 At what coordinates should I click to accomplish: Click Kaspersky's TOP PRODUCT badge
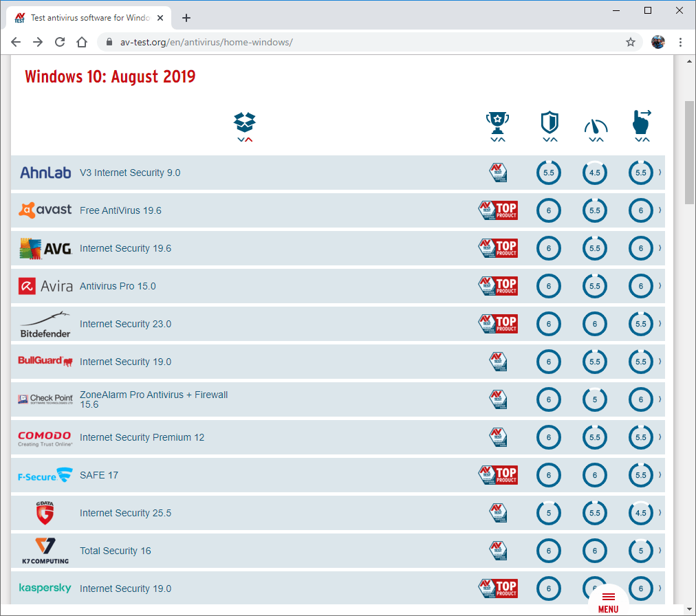pyautogui.click(x=498, y=588)
